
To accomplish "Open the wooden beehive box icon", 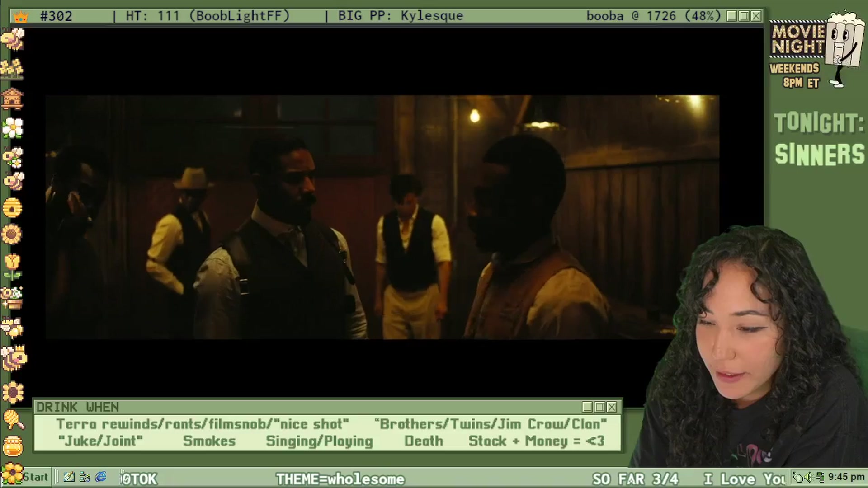I will (12, 99).
